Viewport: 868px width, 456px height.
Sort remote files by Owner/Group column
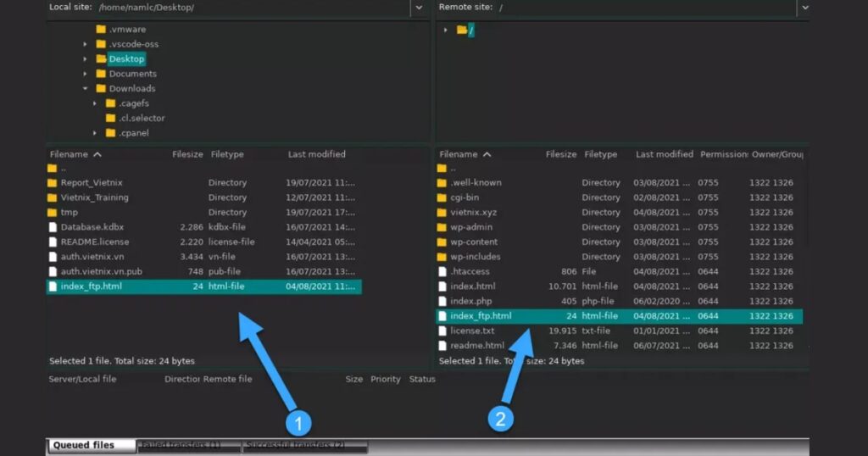point(777,154)
